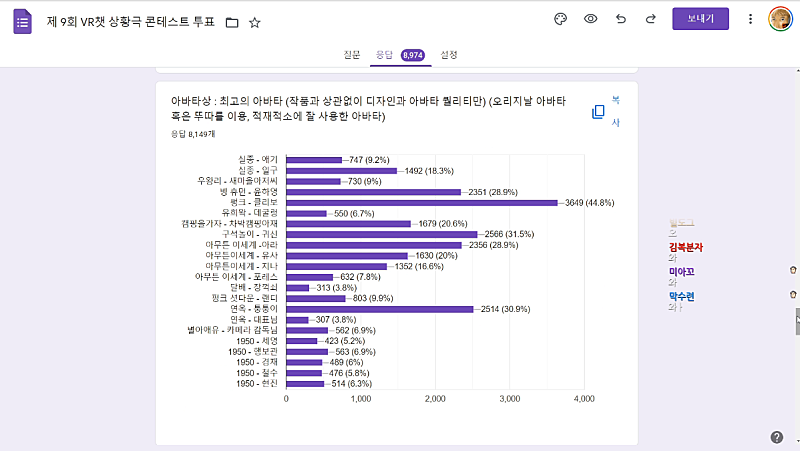The height and width of the screenshot is (451, 800).
Task: Click the form title text
Action: pos(131,22)
